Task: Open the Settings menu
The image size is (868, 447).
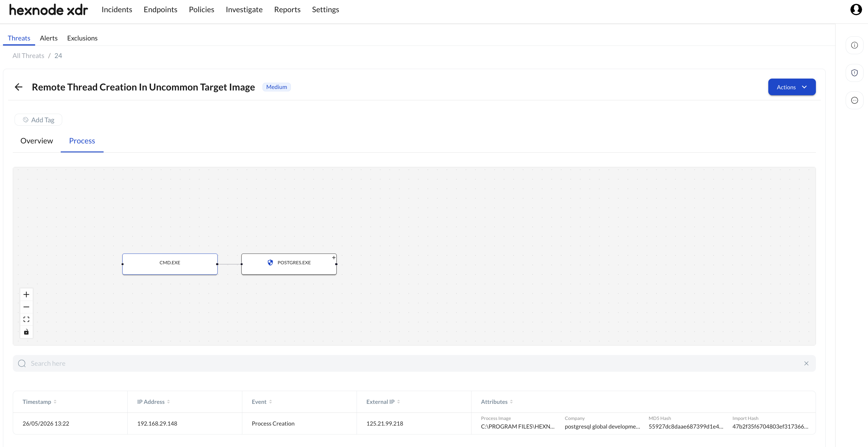Action: click(x=326, y=10)
